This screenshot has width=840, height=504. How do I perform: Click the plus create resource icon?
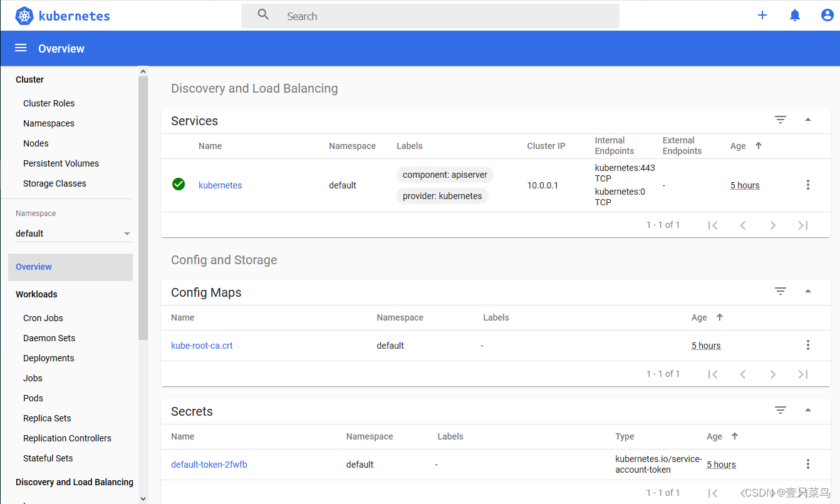[762, 16]
